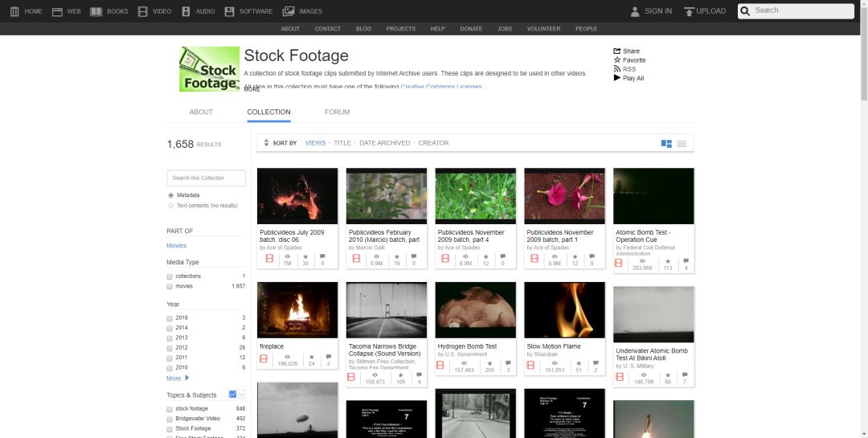Sort results by Date Archived

384,143
